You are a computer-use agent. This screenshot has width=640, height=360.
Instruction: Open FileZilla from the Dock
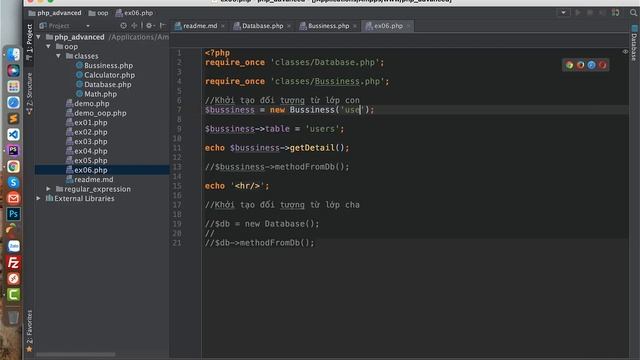click(x=13, y=262)
